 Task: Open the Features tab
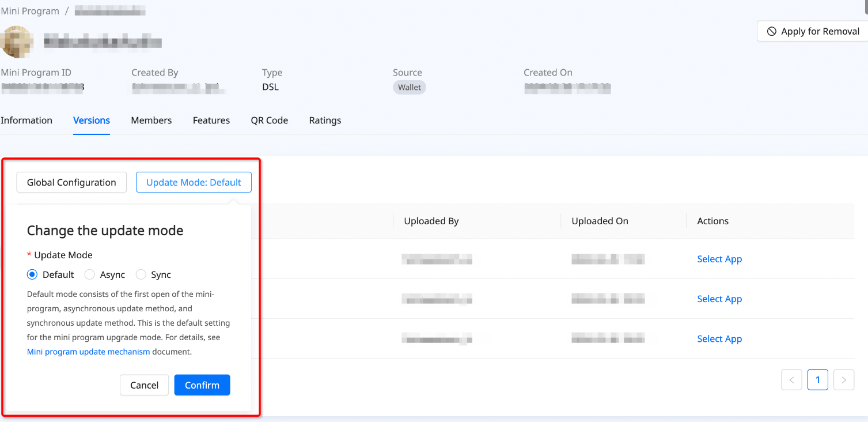(x=211, y=120)
